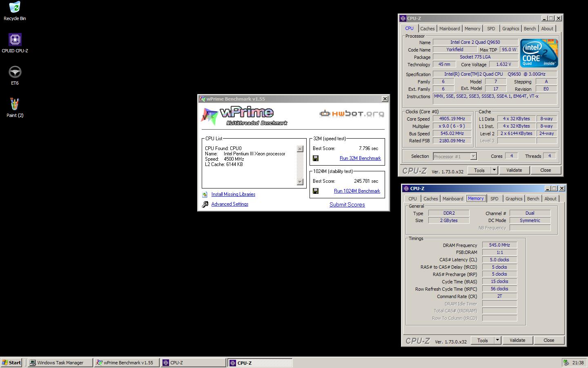Click the system tray icon near clock
The image size is (588, 368).
pos(566,362)
